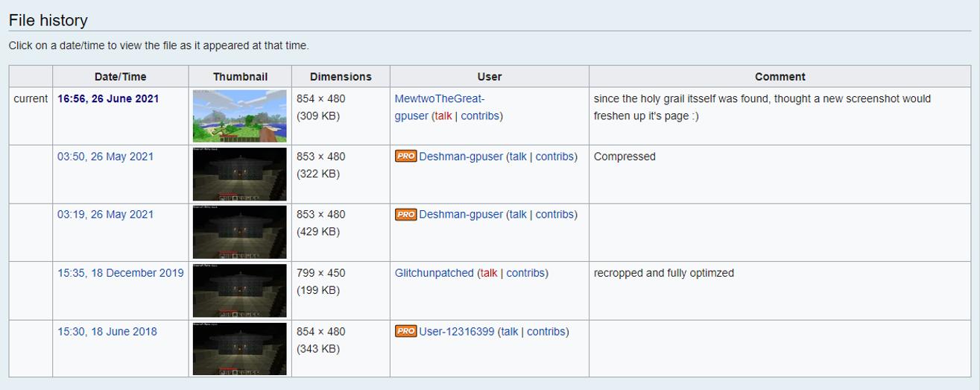
Task: View contribs for Glitchunpatched
Action: point(525,273)
